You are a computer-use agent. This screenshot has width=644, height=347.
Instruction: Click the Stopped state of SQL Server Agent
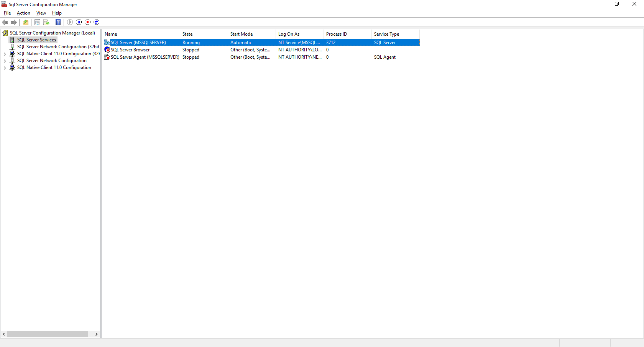(x=191, y=57)
